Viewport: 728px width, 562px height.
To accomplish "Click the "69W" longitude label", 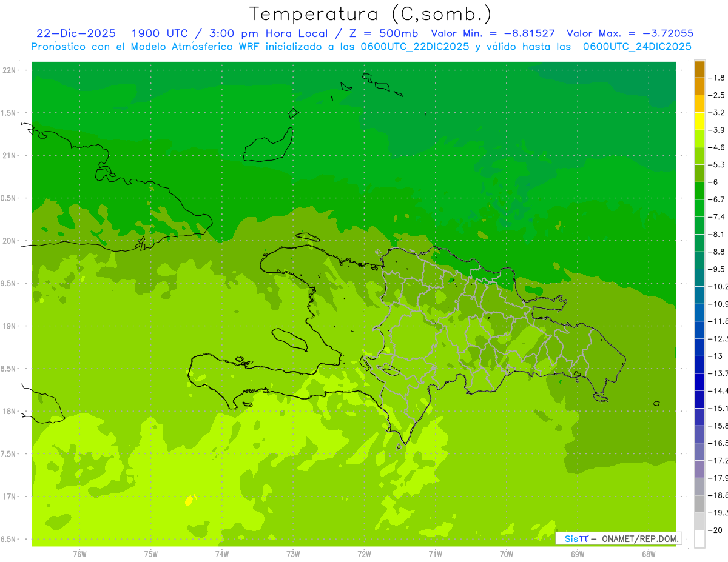I will pyautogui.click(x=578, y=554).
